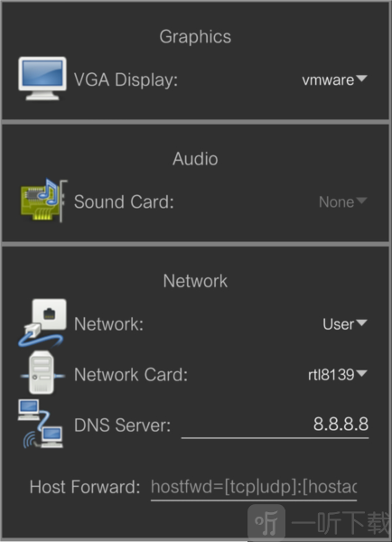Click the Host Forward hostfwd input field
392x542 pixels.
(254, 488)
